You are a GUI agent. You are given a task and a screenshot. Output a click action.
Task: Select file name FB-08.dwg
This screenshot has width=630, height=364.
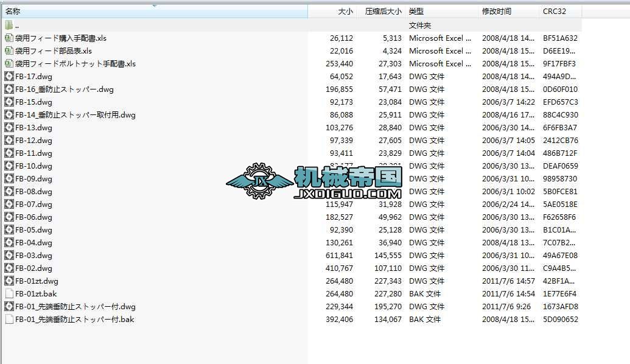[x=33, y=192]
